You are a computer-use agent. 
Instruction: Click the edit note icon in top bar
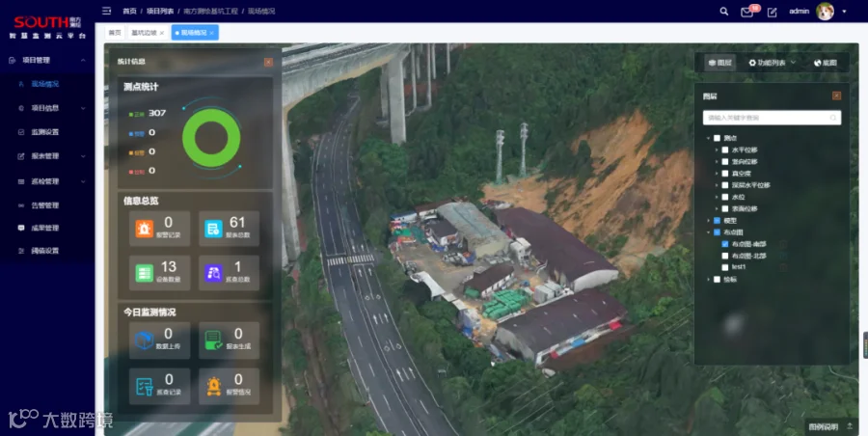(773, 12)
